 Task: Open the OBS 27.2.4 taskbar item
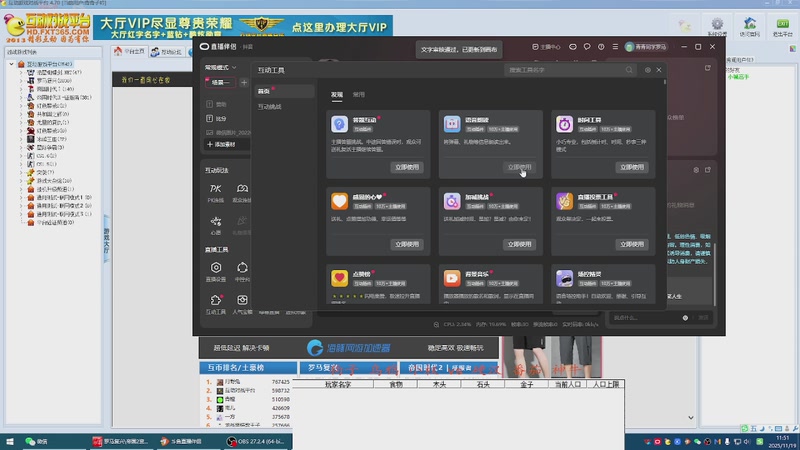257,441
